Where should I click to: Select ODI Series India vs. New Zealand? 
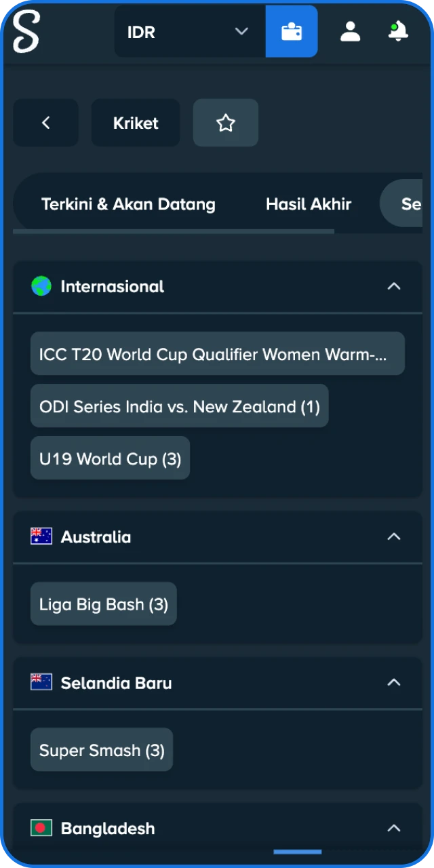179,406
